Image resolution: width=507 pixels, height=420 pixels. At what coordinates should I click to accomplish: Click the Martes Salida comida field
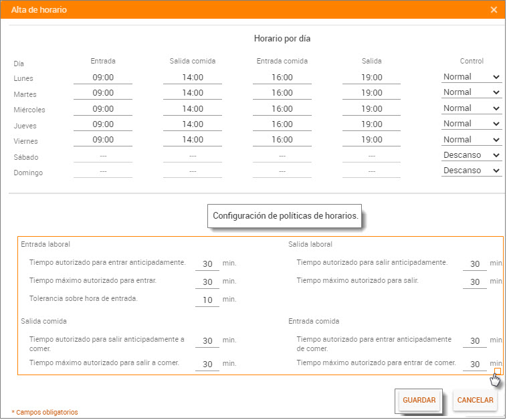(193, 93)
